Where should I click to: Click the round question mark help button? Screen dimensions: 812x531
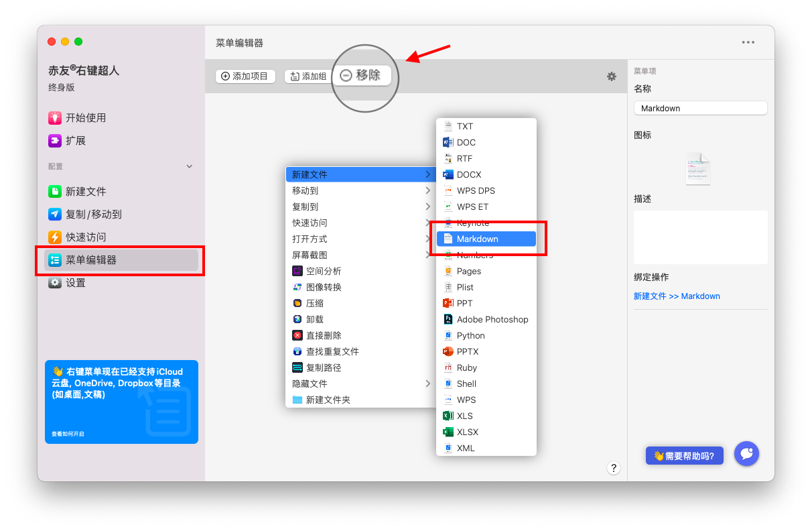coord(614,468)
